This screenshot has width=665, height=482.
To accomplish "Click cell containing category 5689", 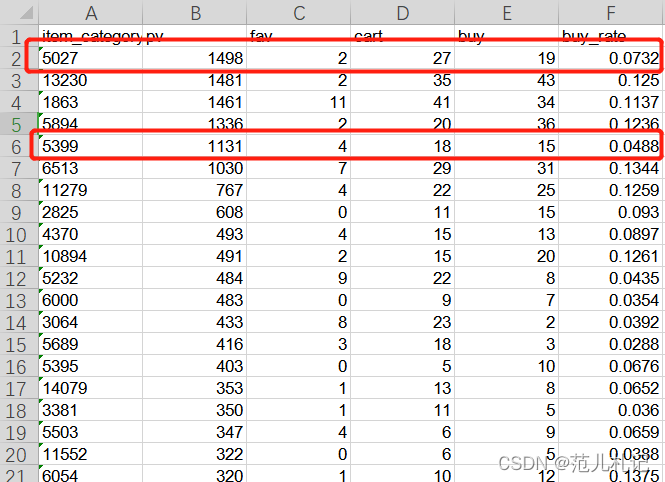I will pos(91,344).
